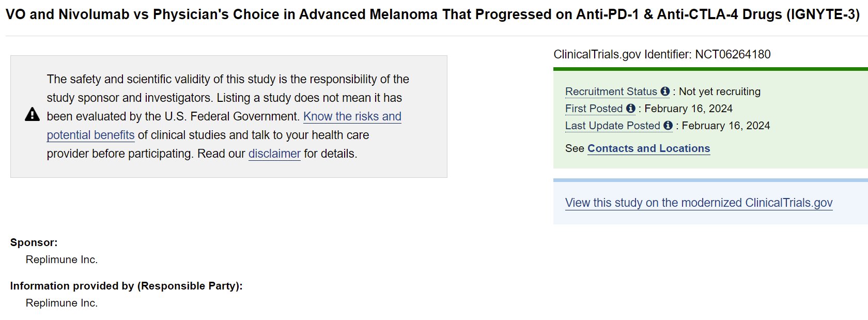
Task: Click the 'Not yet recruiting' status text
Action: [x=720, y=92]
